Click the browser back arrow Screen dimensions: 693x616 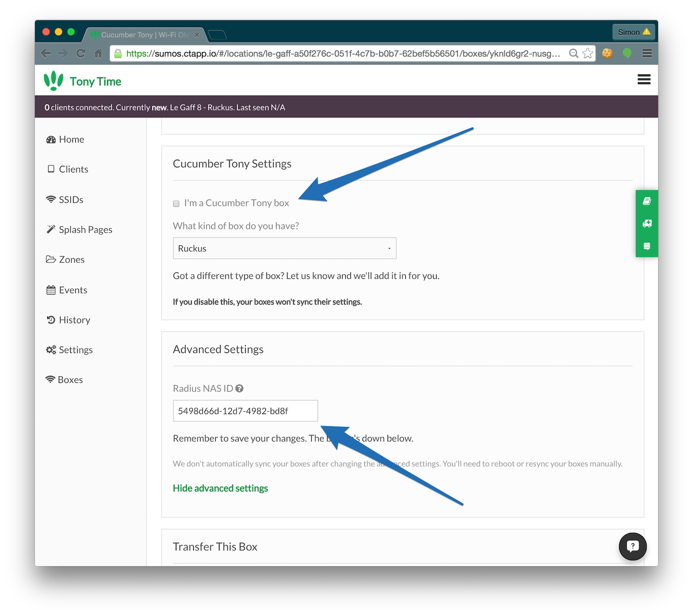point(46,53)
